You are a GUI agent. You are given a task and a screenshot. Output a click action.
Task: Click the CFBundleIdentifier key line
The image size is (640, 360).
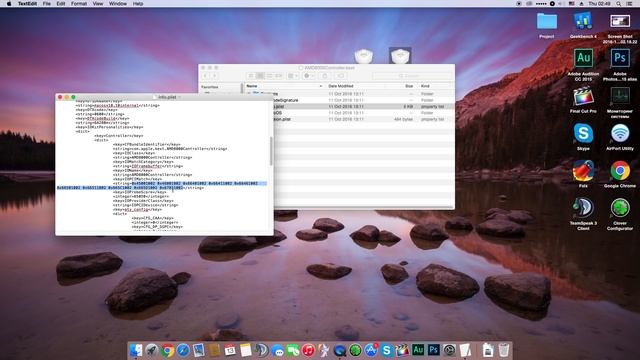147,144
